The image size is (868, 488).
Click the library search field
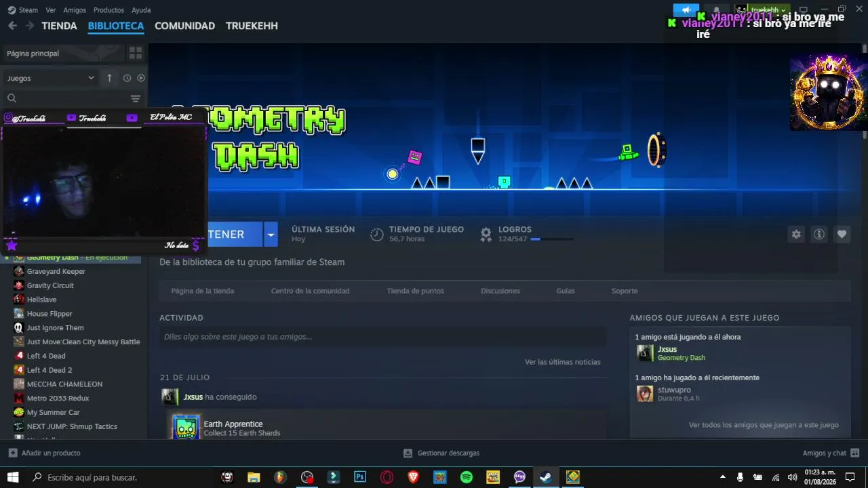[66, 98]
